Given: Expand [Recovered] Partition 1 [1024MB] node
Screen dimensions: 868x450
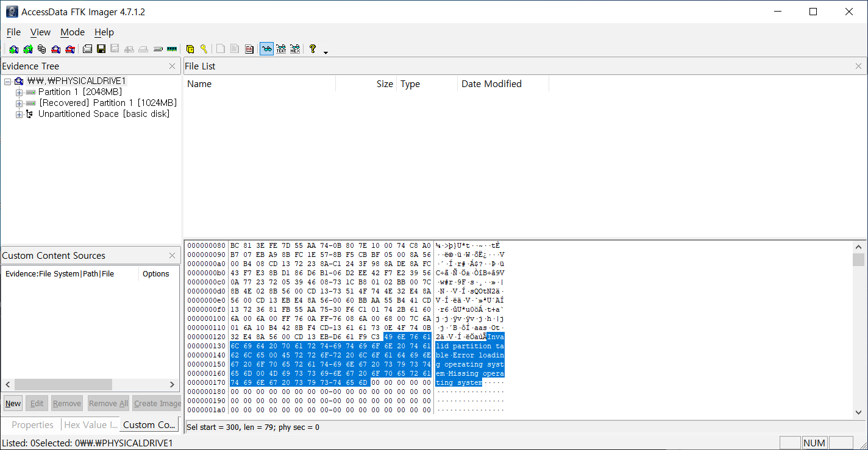Looking at the screenshot, I should (x=19, y=103).
